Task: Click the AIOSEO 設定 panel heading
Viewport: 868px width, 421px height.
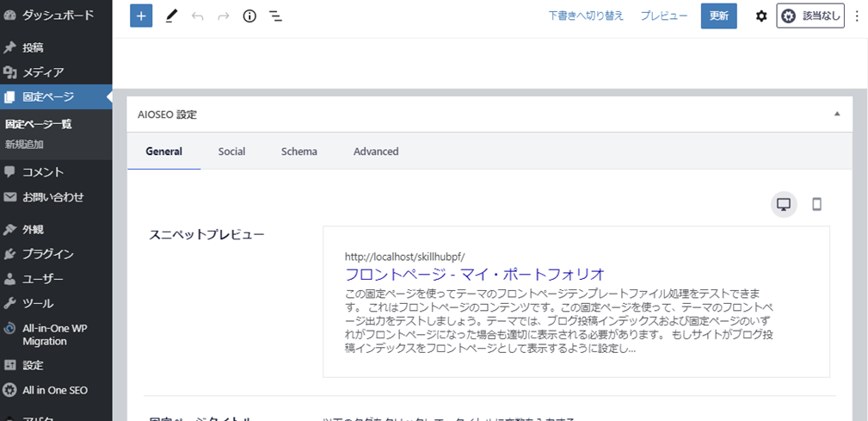Action: pos(167,115)
